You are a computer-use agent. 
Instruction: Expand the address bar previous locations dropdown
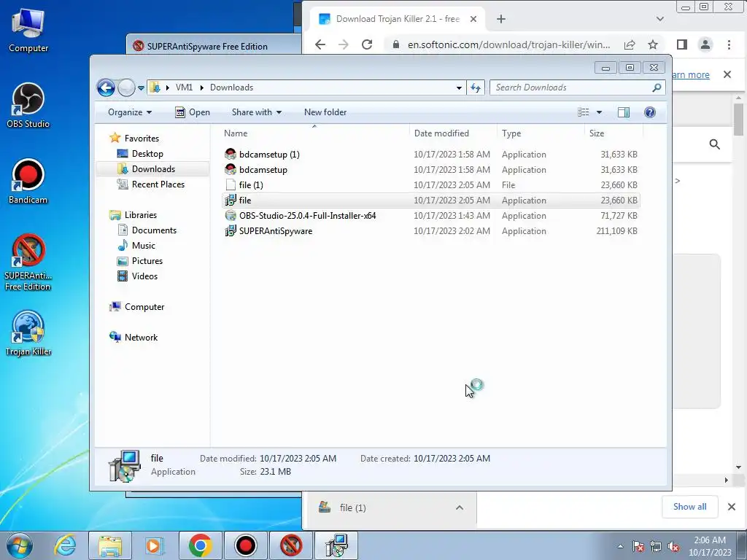pyautogui.click(x=459, y=87)
